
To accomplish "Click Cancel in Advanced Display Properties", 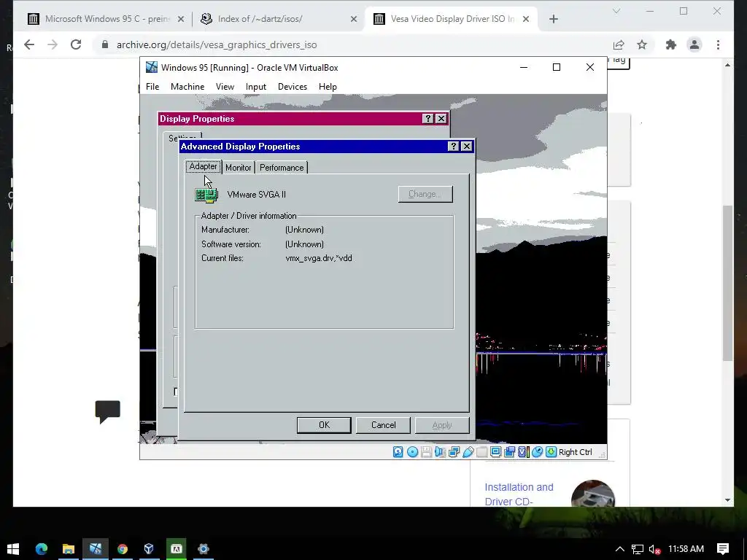I will (x=384, y=425).
